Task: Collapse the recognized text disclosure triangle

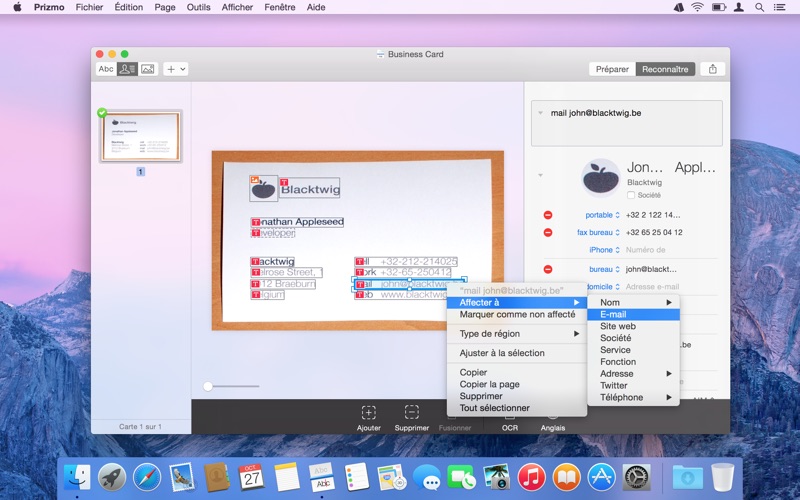Action: click(540, 113)
